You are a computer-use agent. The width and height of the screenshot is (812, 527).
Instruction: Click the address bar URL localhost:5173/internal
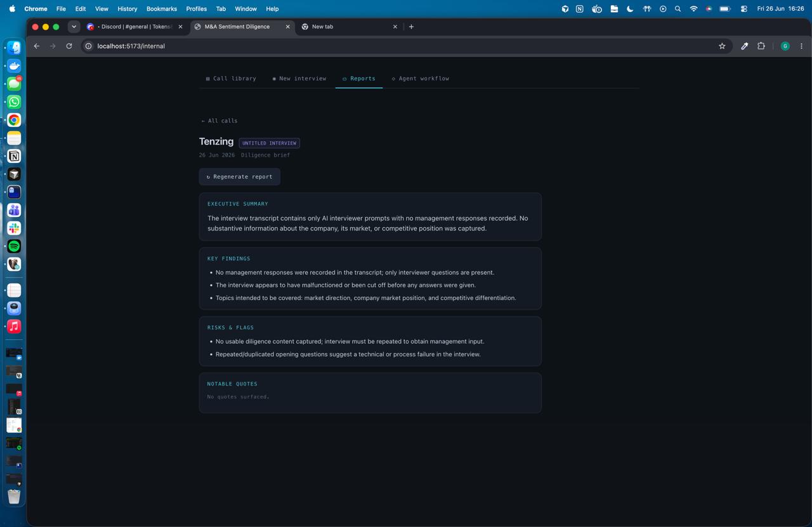coord(131,46)
